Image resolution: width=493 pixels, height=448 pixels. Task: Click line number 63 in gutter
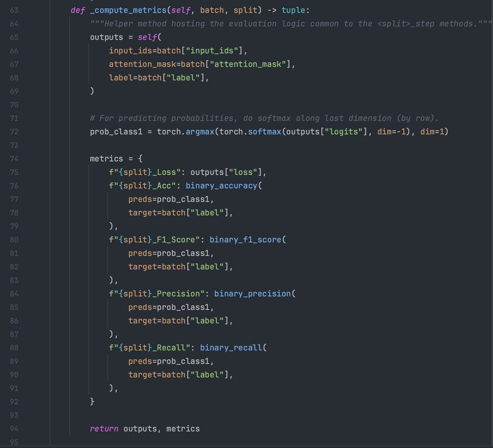(14, 10)
